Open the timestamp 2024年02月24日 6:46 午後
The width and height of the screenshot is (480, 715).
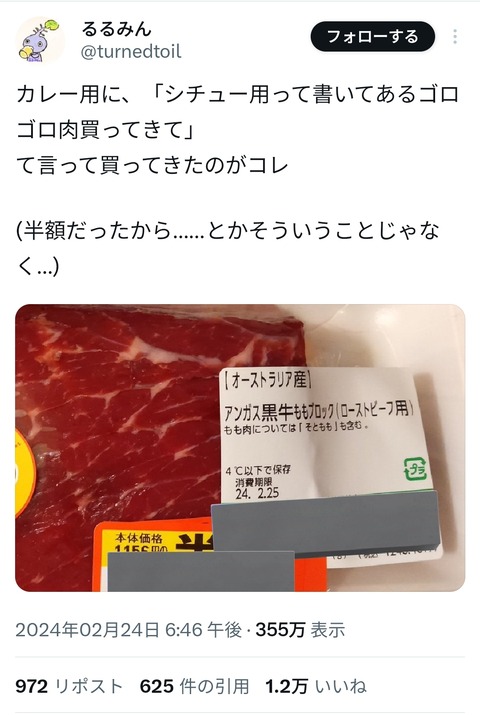tap(128, 630)
